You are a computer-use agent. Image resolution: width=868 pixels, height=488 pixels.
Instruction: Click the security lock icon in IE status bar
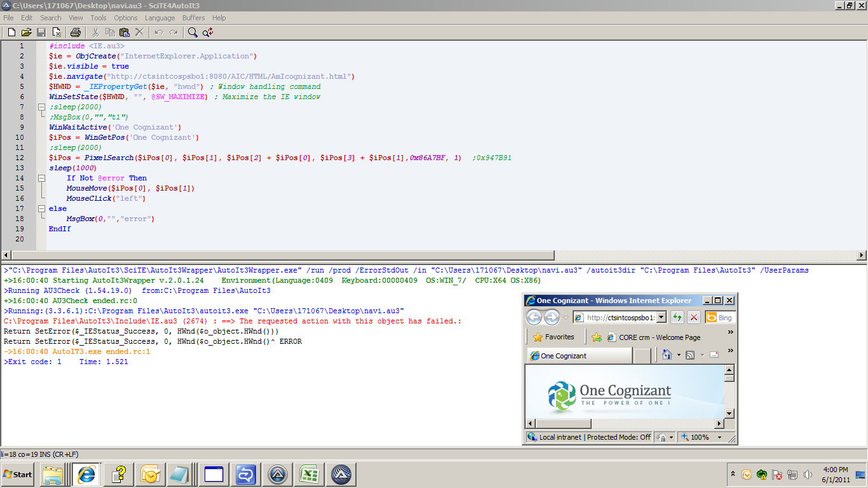[x=661, y=437]
